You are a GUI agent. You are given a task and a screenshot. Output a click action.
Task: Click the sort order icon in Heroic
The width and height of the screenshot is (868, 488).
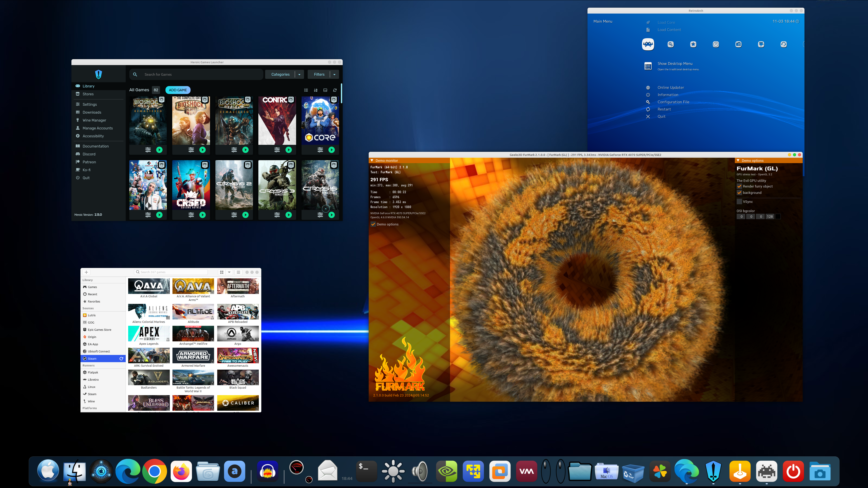[x=316, y=90]
